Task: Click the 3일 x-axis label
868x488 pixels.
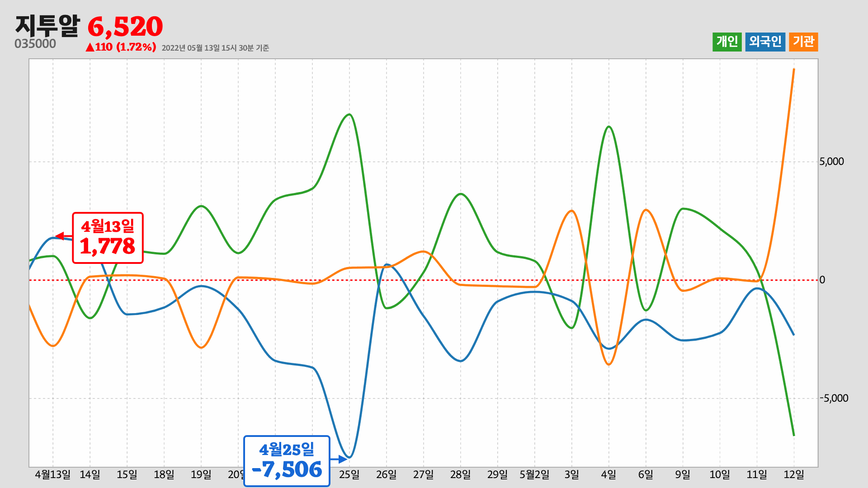Action: pos(572,474)
